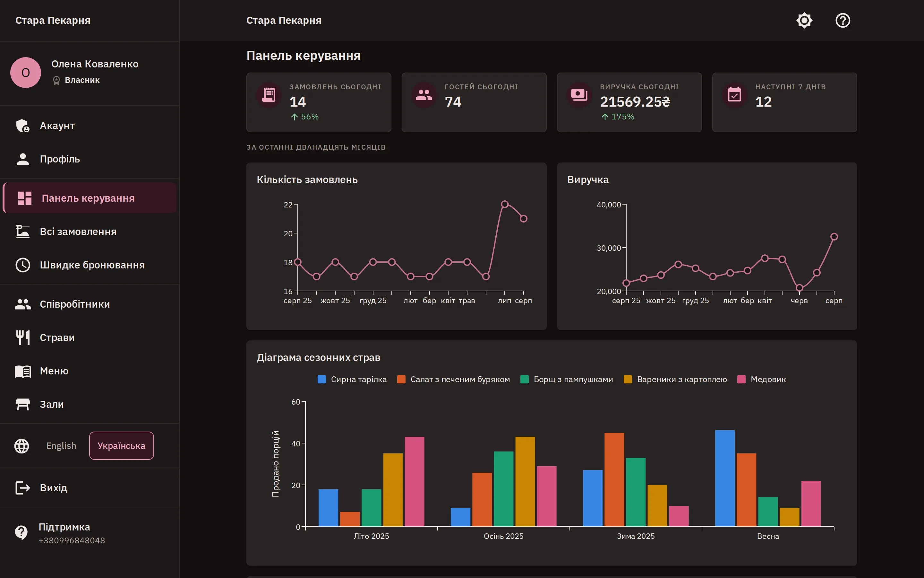Toggle Вареники з картоплею yellow legend swatch

coord(628,379)
